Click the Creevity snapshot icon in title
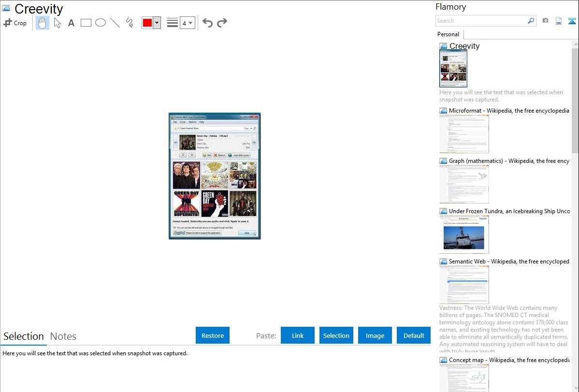579x392 pixels. pyautogui.click(x=6, y=8)
